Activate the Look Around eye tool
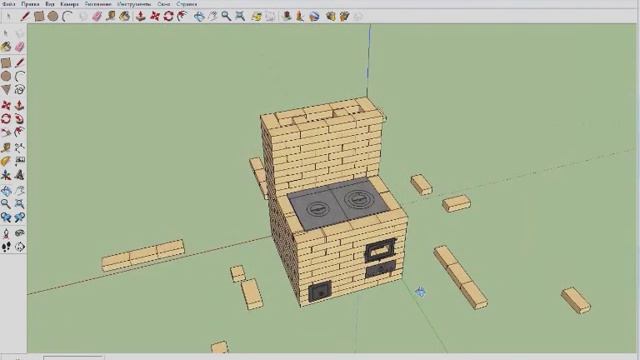 20,233
